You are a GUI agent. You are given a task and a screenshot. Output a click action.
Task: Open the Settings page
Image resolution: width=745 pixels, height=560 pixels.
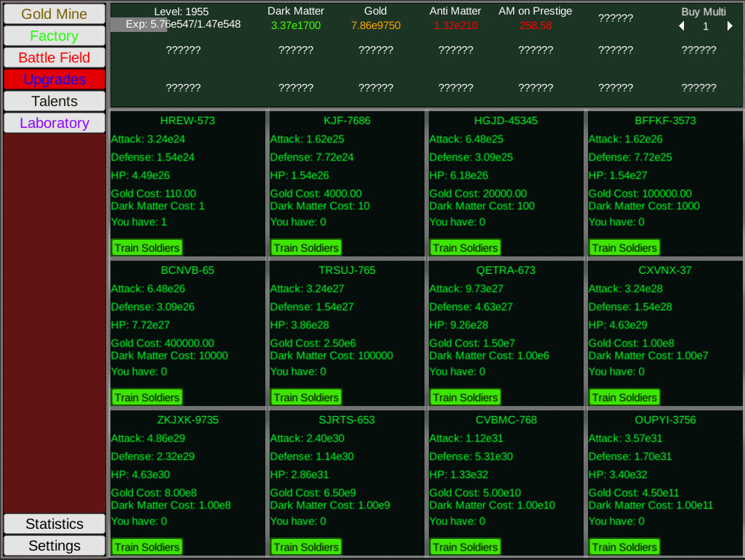pos(55,545)
